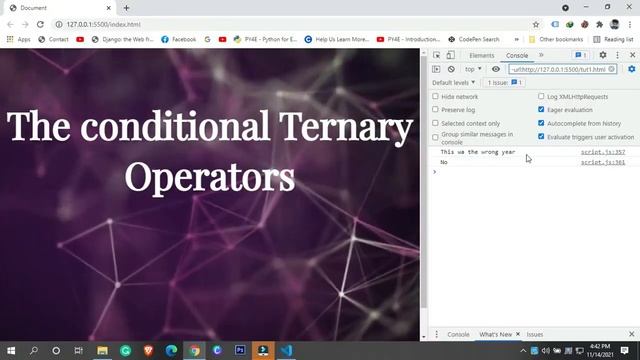Open Microsoft Edge from the taskbar
The image size is (640, 360).
pyautogui.click(x=171, y=350)
